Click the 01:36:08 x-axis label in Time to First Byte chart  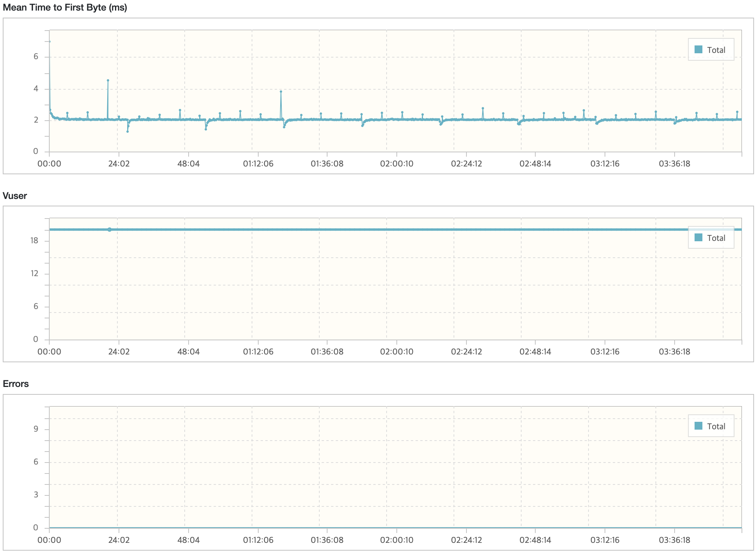point(327,164)
